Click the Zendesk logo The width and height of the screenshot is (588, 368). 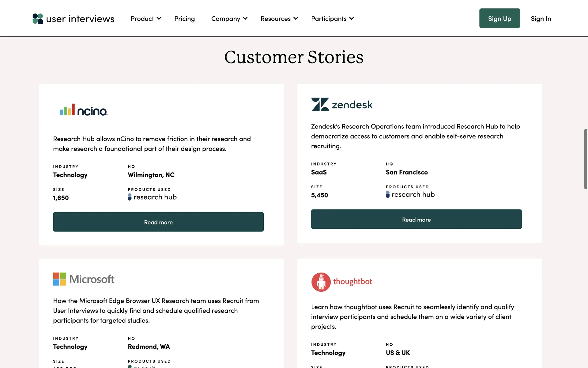(342, 105)
